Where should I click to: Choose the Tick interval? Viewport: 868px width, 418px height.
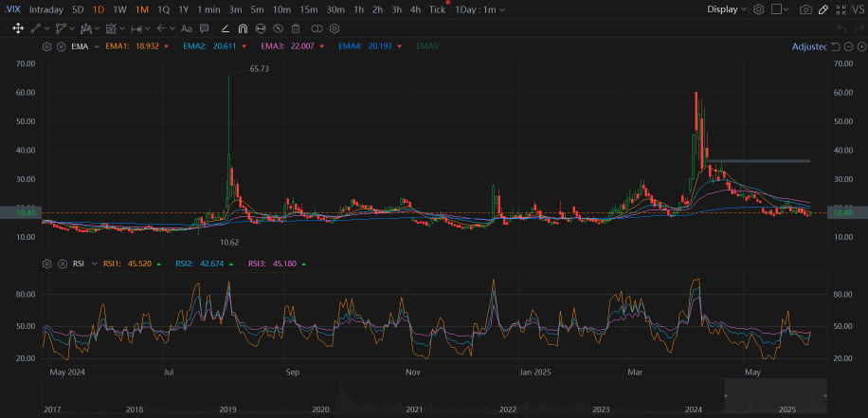click(x=438, y=9)
